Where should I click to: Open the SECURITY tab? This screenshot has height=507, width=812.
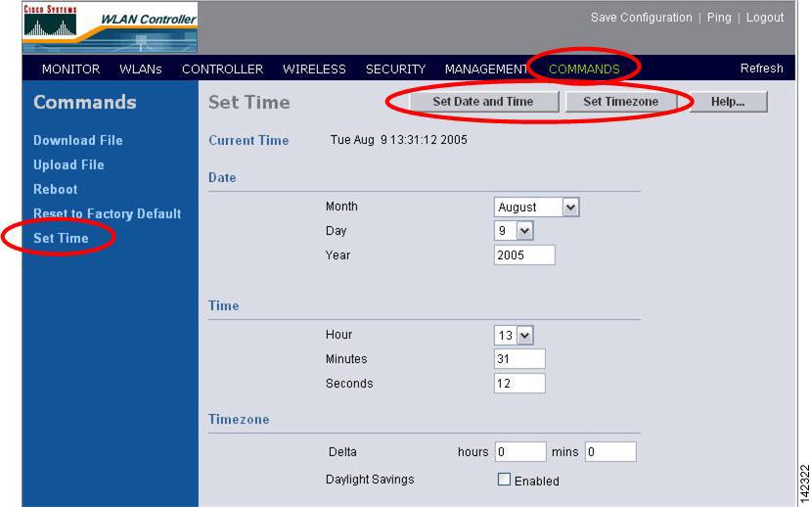(395, 69)
